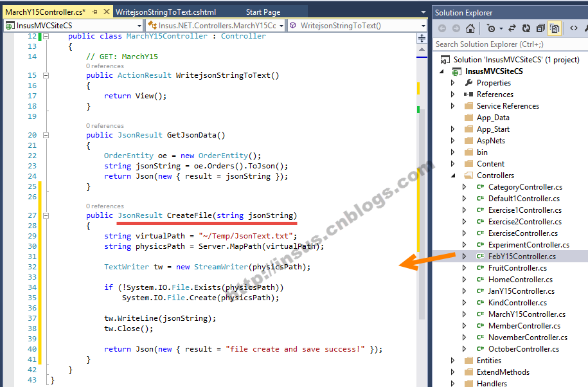Expand the App_Start folder
The image size is (588, 387).
pyautogui.click(x=453, y=129)
